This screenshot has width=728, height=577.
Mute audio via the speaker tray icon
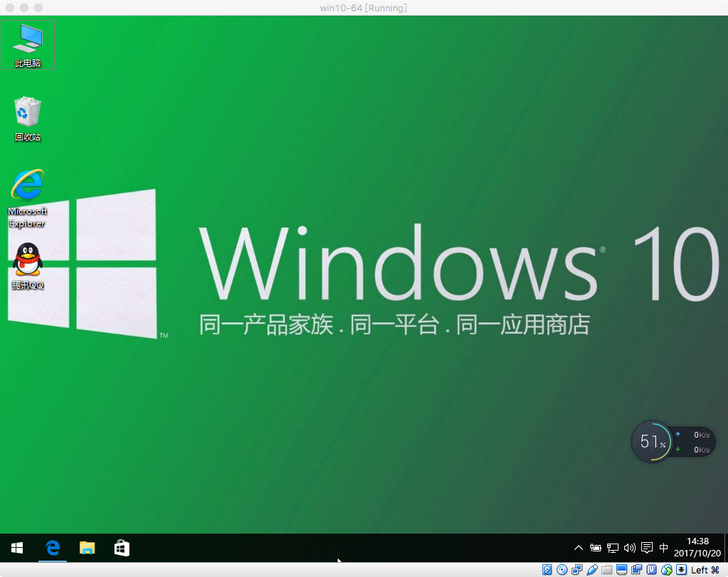tap(629, 548)
